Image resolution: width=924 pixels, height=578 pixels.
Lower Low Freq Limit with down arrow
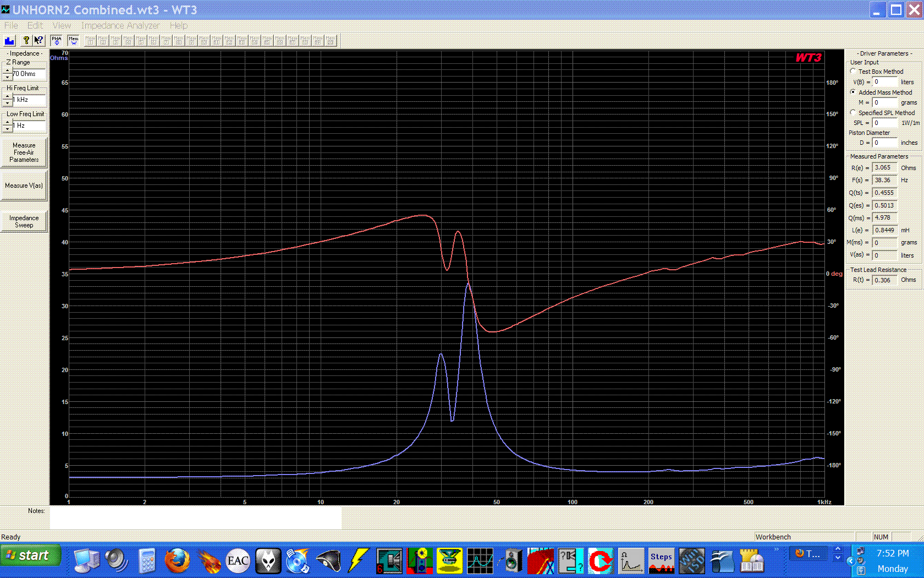8,129
